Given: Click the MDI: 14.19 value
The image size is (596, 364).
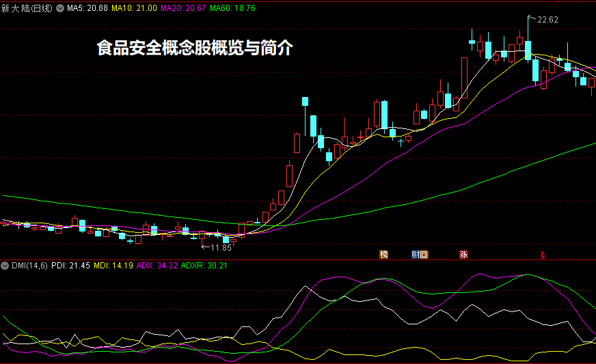Looking at the screenshot, I should point(113,266).
